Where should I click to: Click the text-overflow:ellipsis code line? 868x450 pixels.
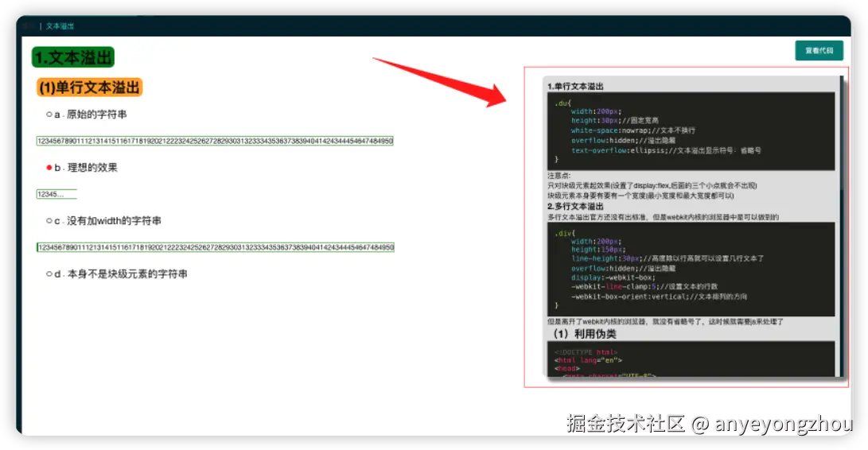click(x=666, y=150)
